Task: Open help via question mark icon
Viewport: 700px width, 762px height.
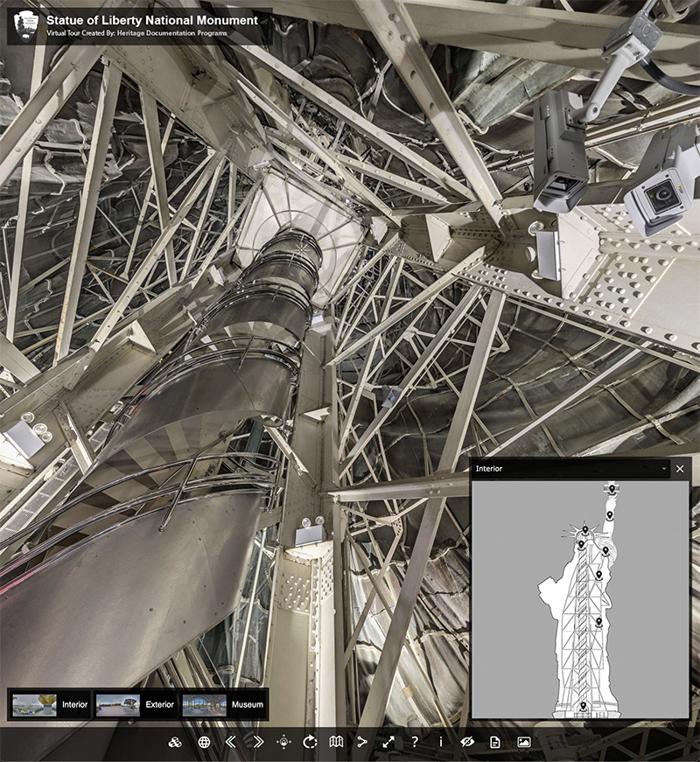Action: coord(415,742)
